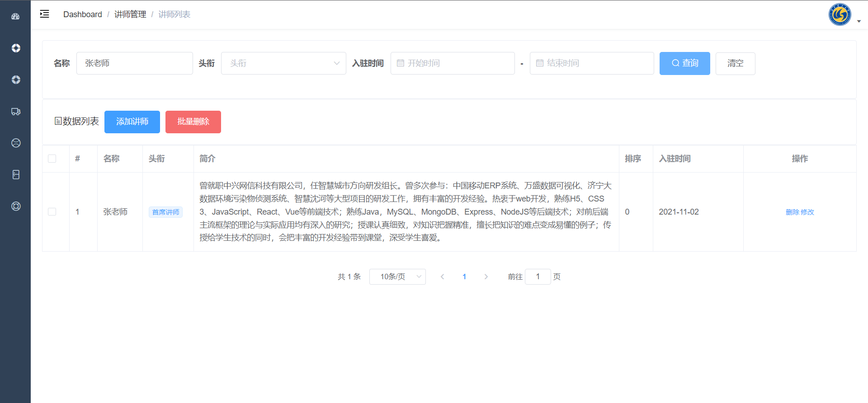Click 修改 link for 张老师

(807, 212)
